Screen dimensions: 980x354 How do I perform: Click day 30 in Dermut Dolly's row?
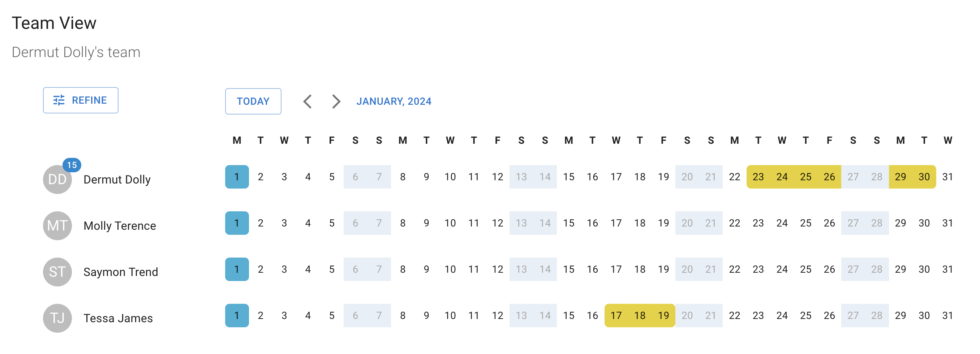pyautogui.click(x=924, y=177)
